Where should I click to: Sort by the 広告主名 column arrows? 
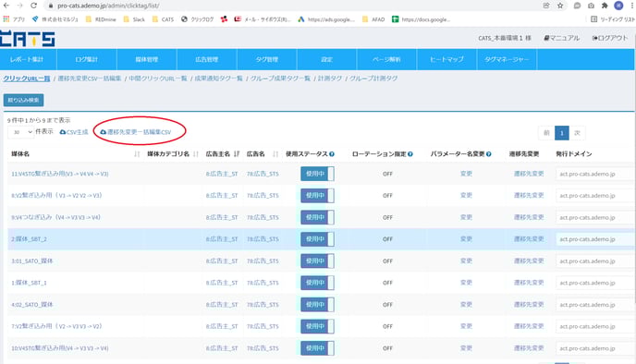(237, 154)
